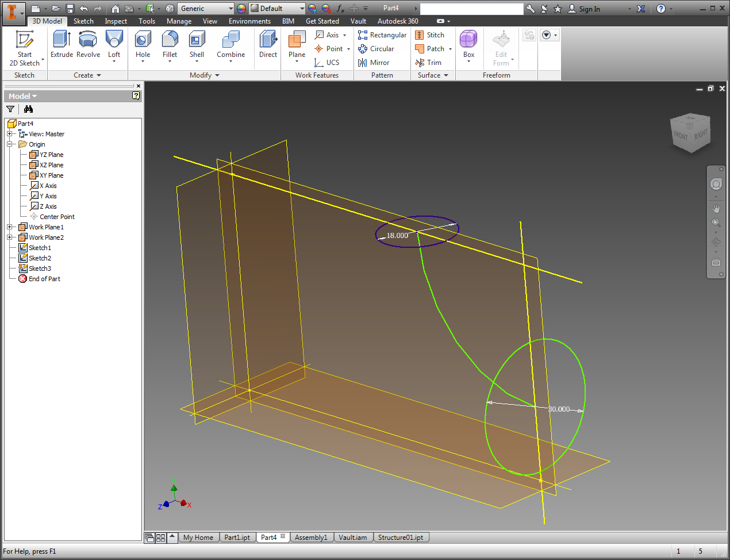Select the Stitch surface tool
This screenshot has height=560, width=730.
coord(431,34)
